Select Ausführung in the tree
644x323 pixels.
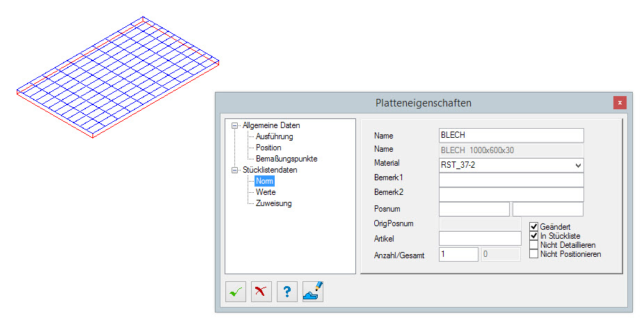(274, 136)
